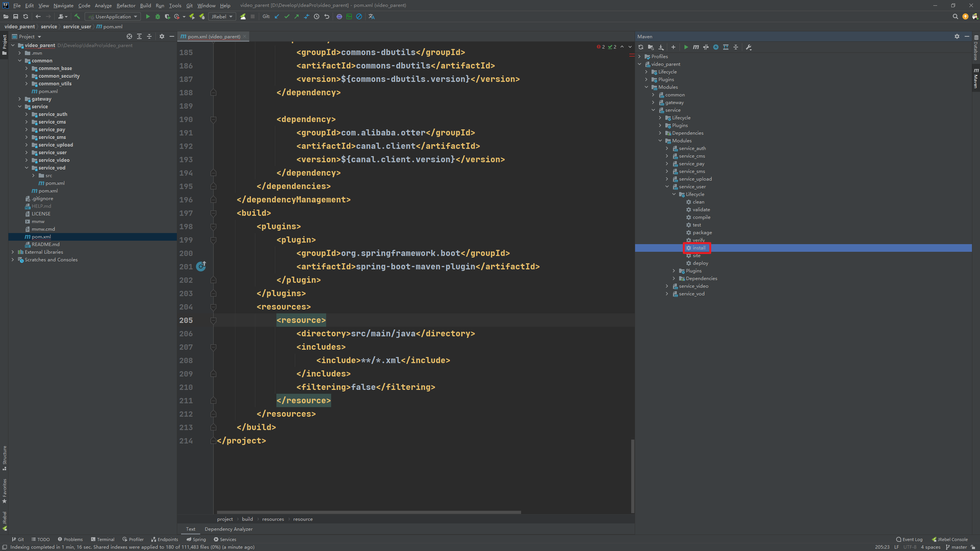980x551 pixels.
Task: Click the resources tab in bottom editor
Action: (273, 519)
